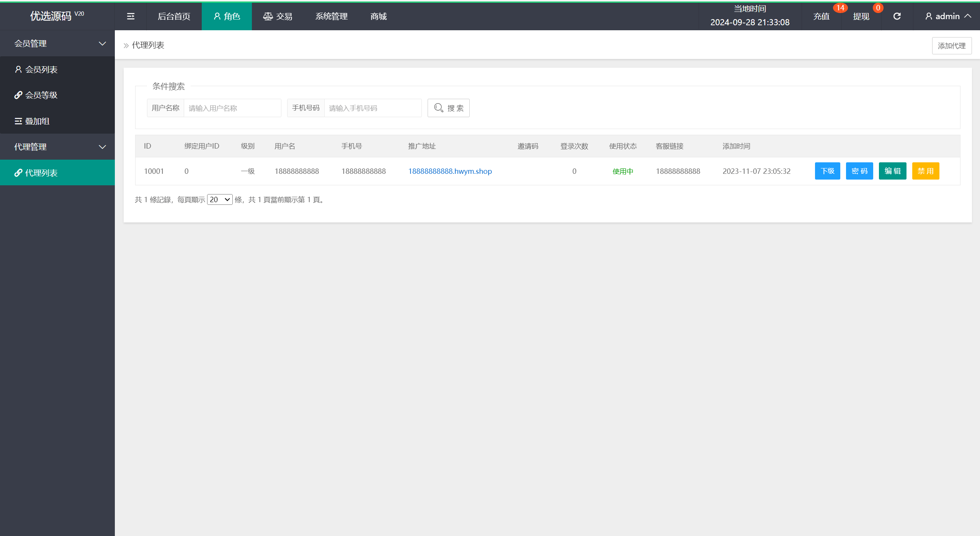Viewport: 980px width, 536px height.
Task: Click the 添加代理 button
Action: click(x=951, y=46)
